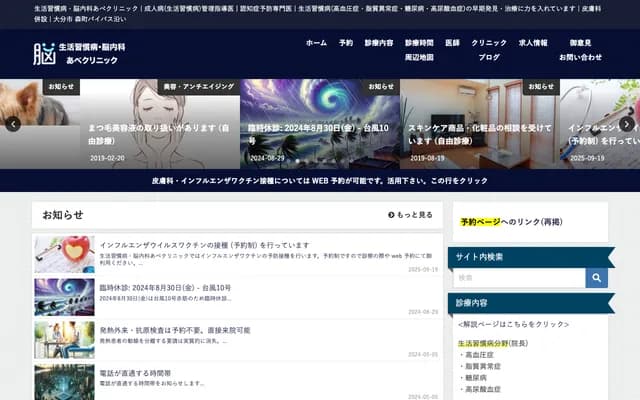Image resolution: width=640 pixels, height=400 pixels.
Task: Open 臨時休診 2024年8月30日 news title
Action: 165,288
